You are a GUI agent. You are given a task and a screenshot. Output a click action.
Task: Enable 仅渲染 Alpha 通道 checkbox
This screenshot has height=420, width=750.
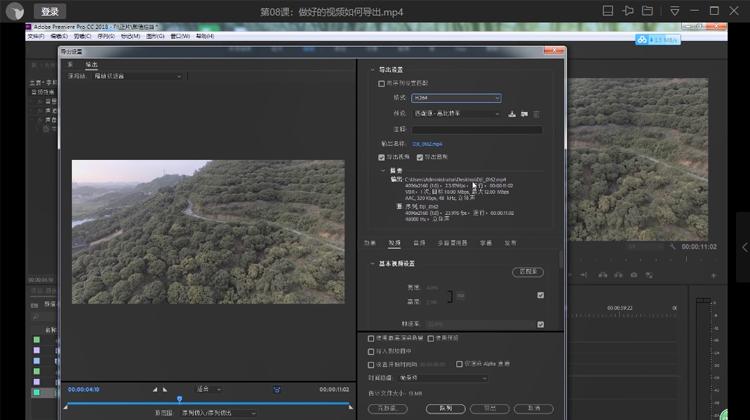459,364
